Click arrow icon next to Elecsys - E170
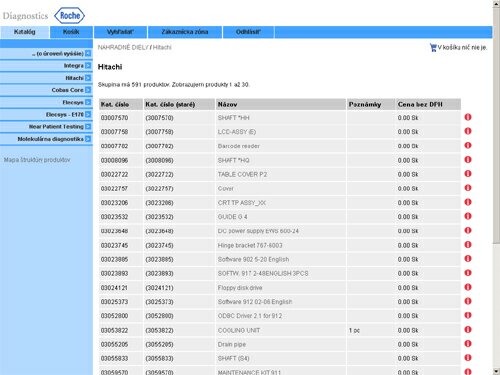This screenshot has width=500, height=375. 88,114
